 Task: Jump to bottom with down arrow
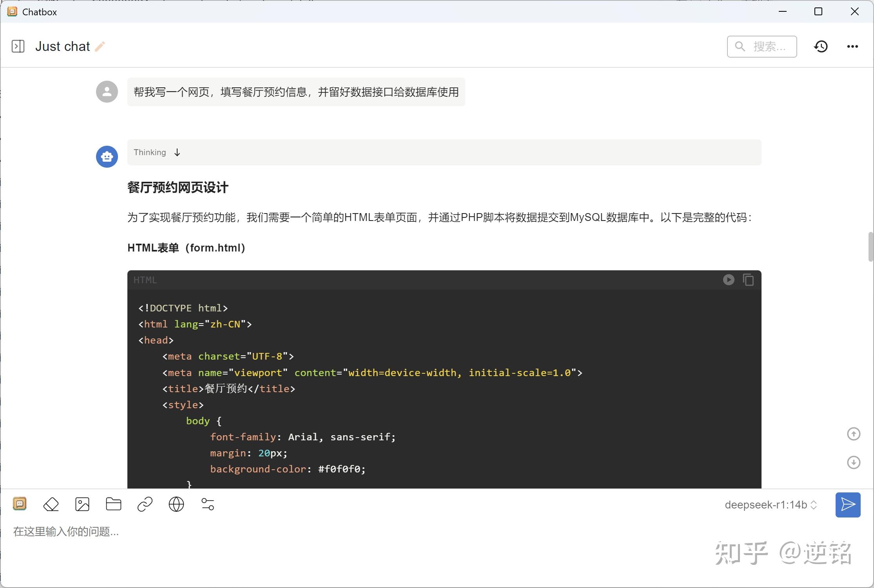point(854,462)
